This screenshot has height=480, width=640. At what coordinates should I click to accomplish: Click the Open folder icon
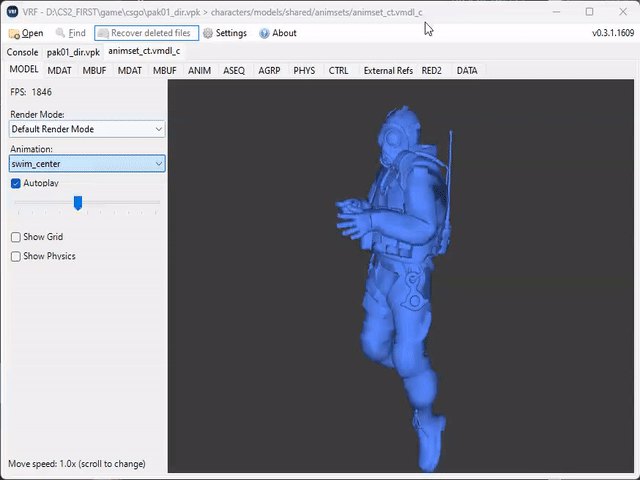click(14, 33)
